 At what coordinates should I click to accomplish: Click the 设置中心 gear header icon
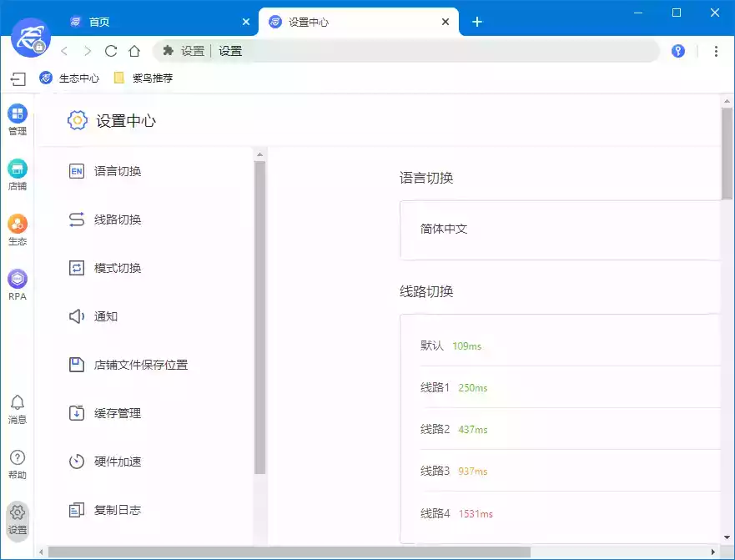pyautogui.click(x=78, y=120)
